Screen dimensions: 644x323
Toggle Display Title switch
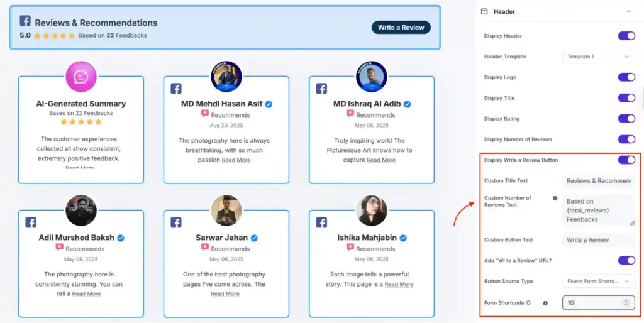tap(627, 97)
